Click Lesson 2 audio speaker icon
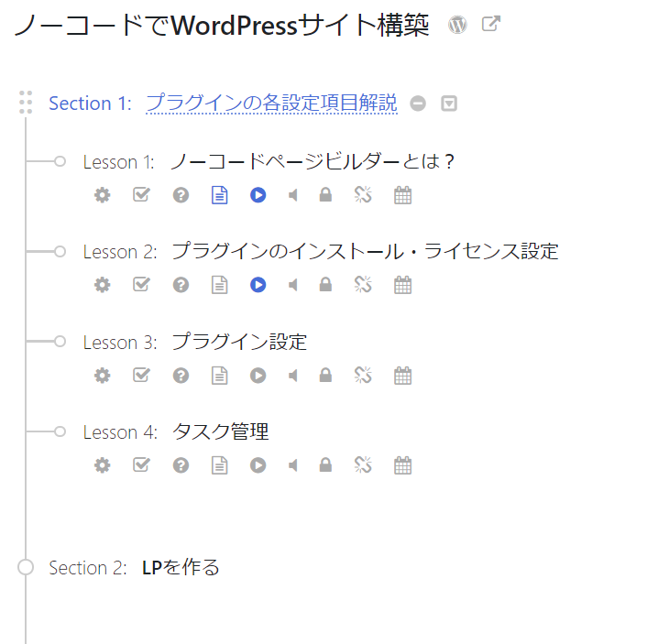Viewport: 658px width, 644px height. 293,285
